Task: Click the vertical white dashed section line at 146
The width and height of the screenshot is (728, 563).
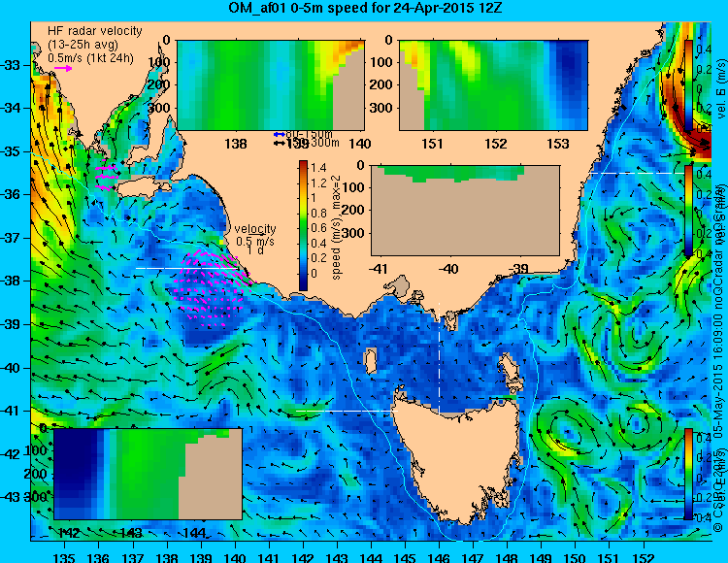Action: point(439,357)
